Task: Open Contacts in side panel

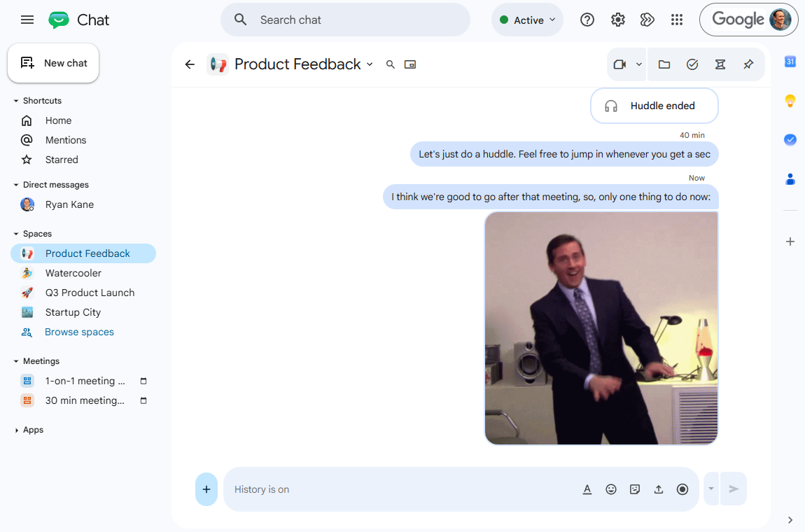Action: [x=790, y=178]
